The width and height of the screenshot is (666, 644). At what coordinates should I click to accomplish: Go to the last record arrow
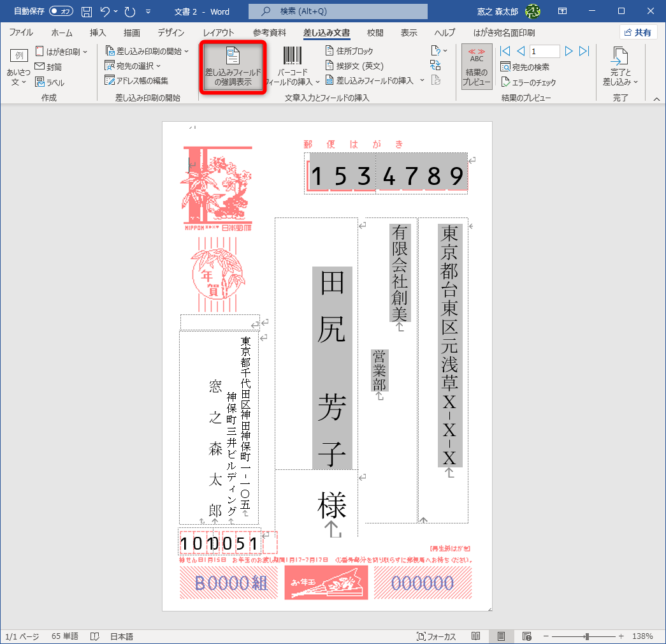coord(585,51)
